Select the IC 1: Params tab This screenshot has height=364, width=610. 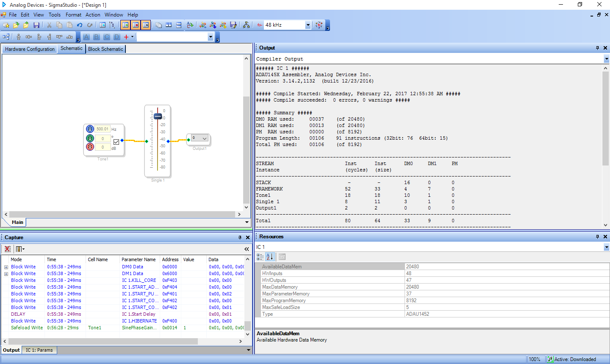click(39, 350)
